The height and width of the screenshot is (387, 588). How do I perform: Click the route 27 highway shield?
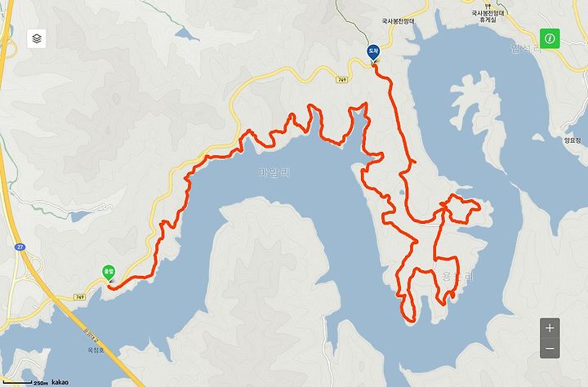point(20,247)
